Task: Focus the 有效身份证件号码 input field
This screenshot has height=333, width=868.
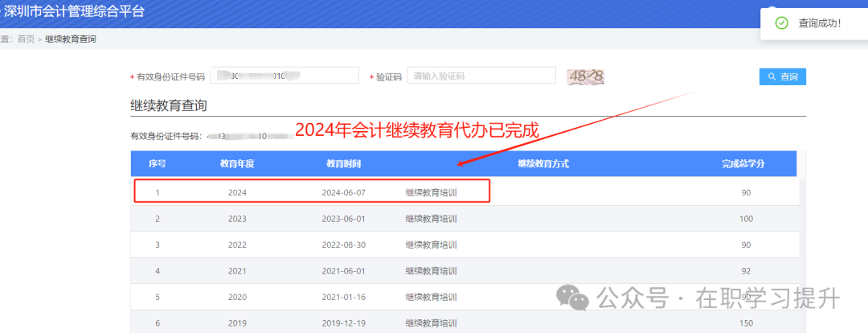Action: click(285, 76)
